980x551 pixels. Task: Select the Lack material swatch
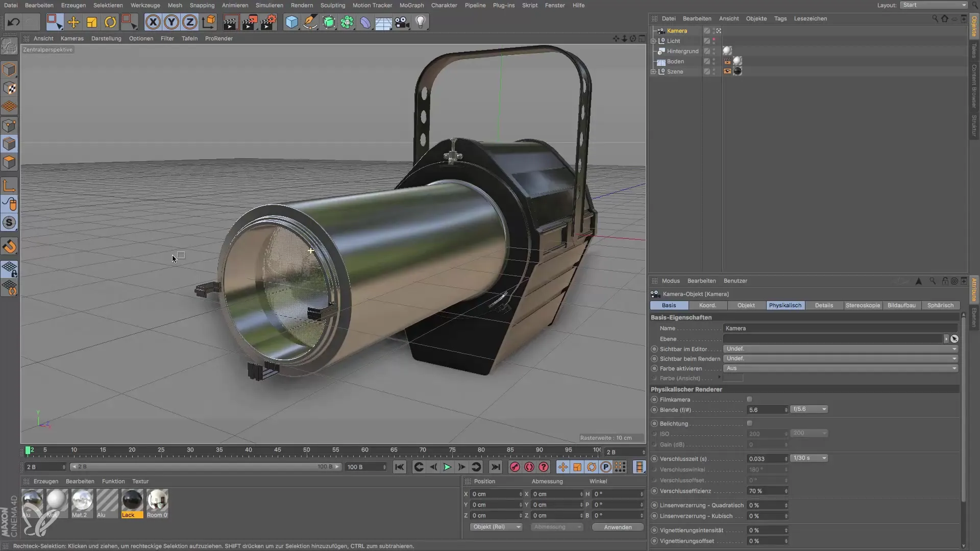click(x=132, y=501)
